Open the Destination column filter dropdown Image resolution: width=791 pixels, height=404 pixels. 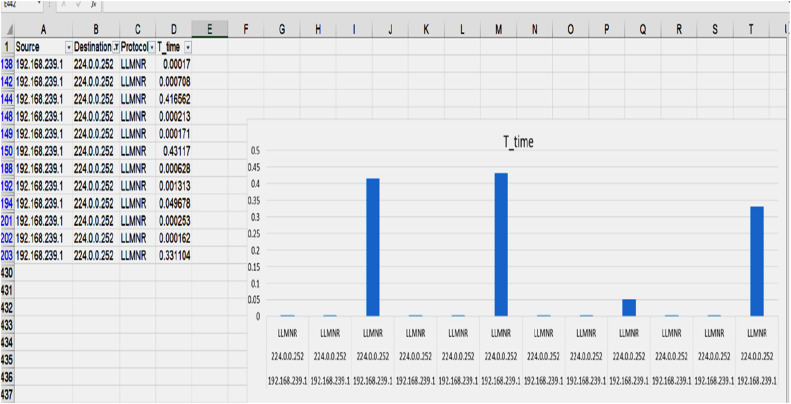click(x=116, y=47)
